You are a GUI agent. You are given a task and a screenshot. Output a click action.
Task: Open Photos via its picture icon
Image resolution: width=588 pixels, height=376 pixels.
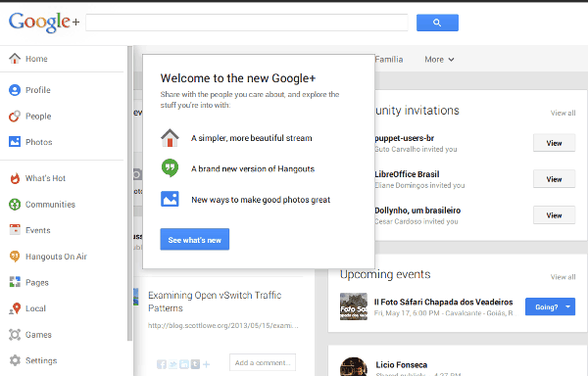pyautogui.click(x=15, y=142)
